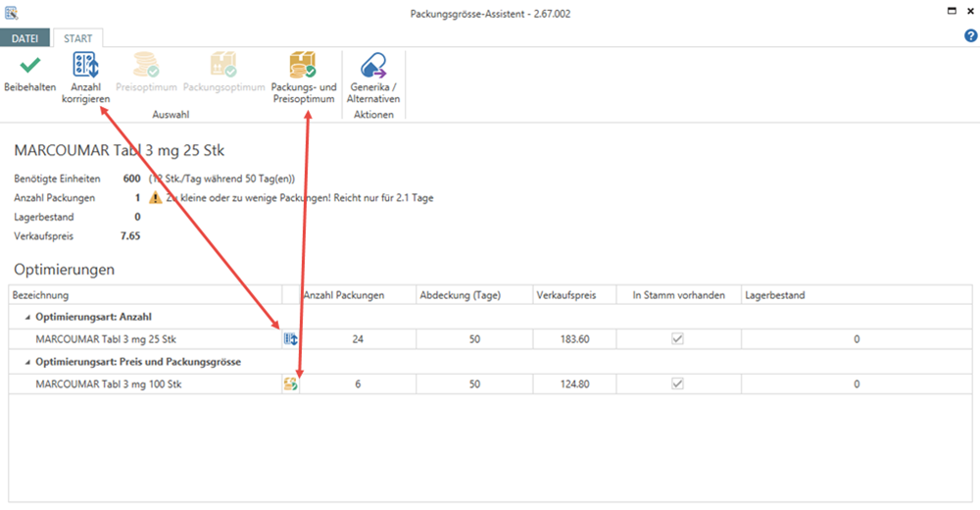Click Abdeckung value 50 in 25 Stk row
The image size is (980, 510).
(474, 339)
